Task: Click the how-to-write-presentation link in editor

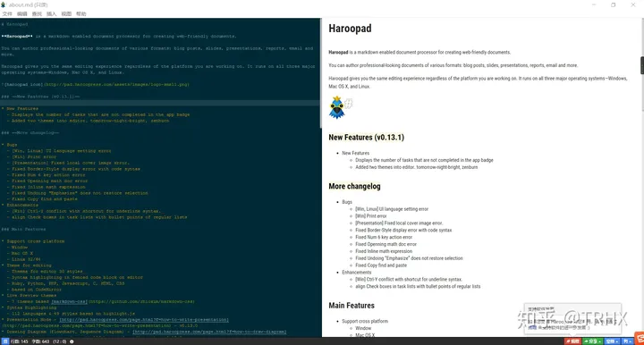Action: click(x=144, y=320)
